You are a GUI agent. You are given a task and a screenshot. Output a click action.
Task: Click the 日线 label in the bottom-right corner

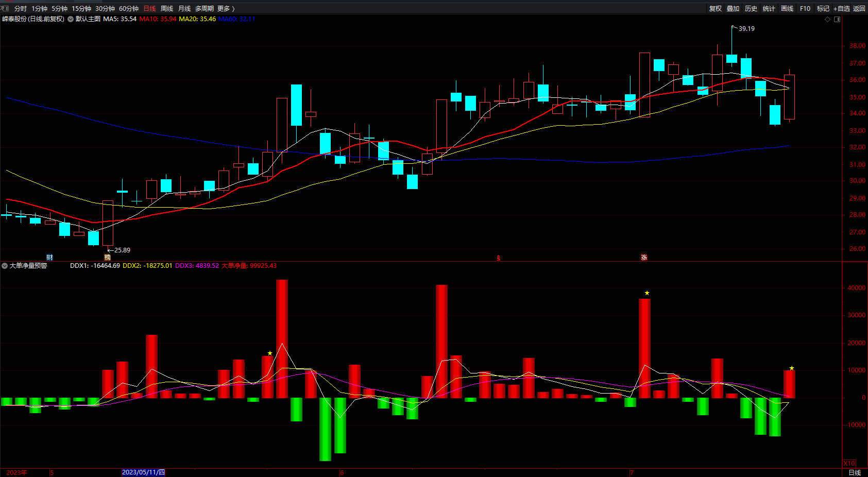coord(855,472)
